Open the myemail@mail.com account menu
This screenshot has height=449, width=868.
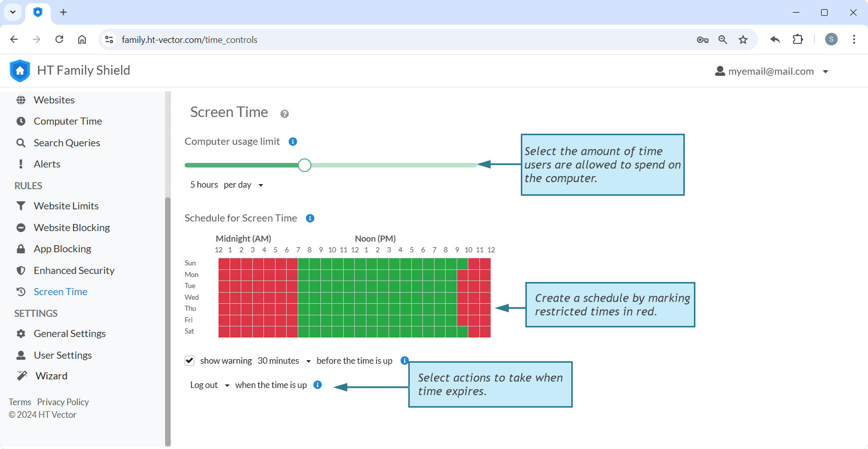tap(772, 71)
